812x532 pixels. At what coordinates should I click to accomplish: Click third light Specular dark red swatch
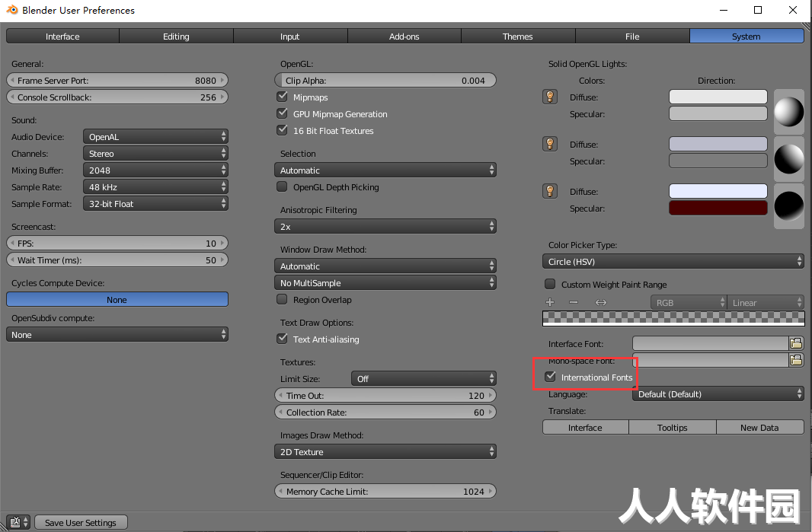pos(718,208)
